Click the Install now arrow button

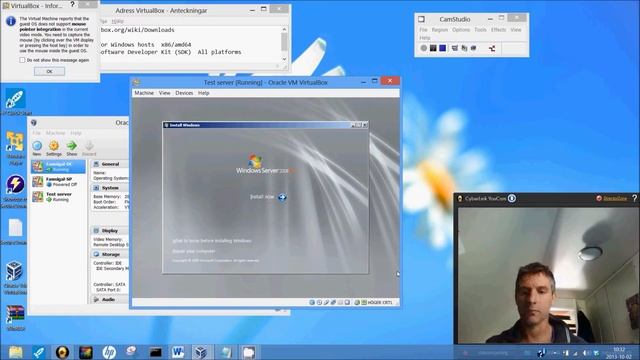tap(282, 197)
